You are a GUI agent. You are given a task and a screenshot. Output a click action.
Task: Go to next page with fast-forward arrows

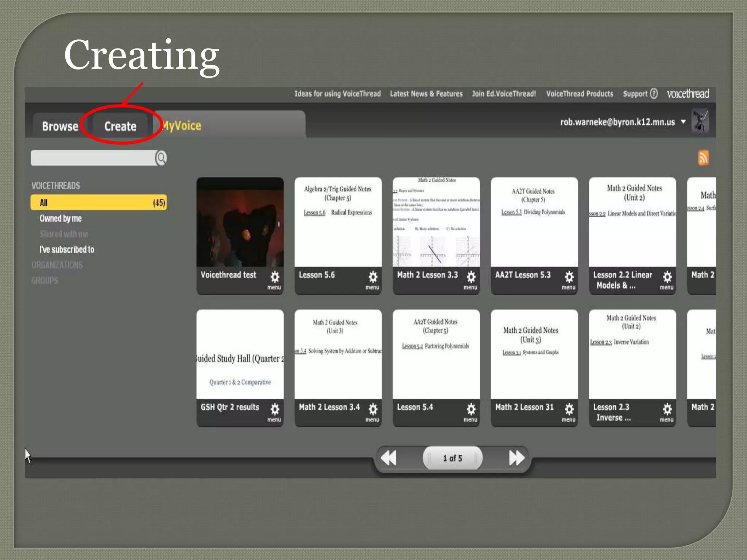[516, 458]
